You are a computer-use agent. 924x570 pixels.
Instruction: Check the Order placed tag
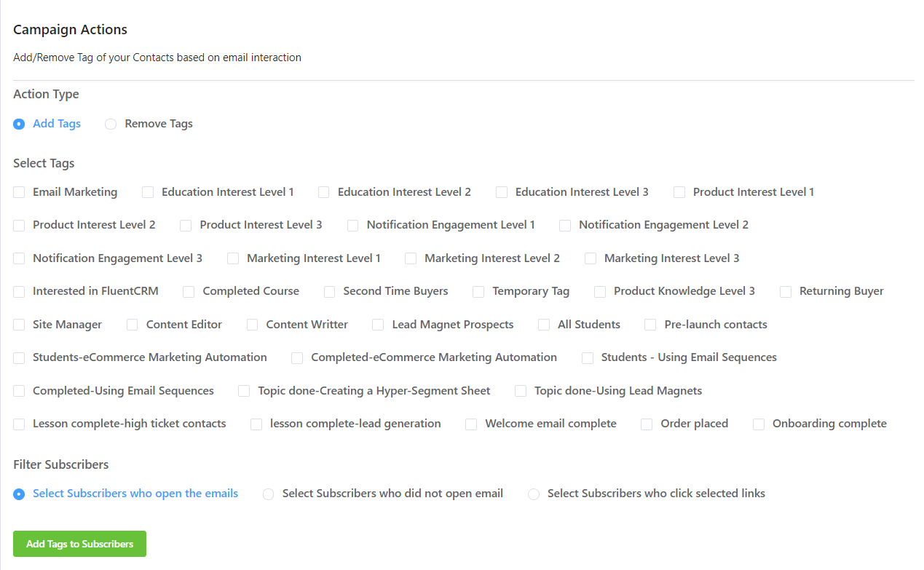tap(647, 424)
